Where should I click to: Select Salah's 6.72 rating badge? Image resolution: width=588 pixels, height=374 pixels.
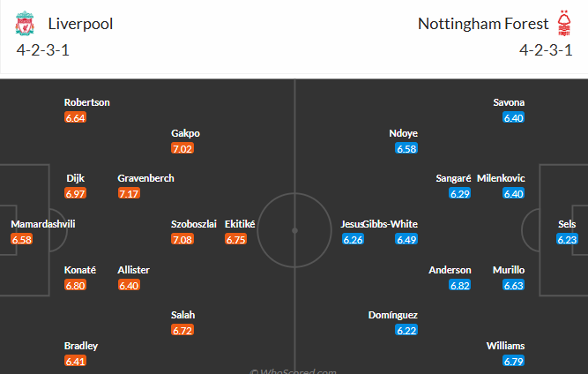pyautogui.click(x=183, y=330)
